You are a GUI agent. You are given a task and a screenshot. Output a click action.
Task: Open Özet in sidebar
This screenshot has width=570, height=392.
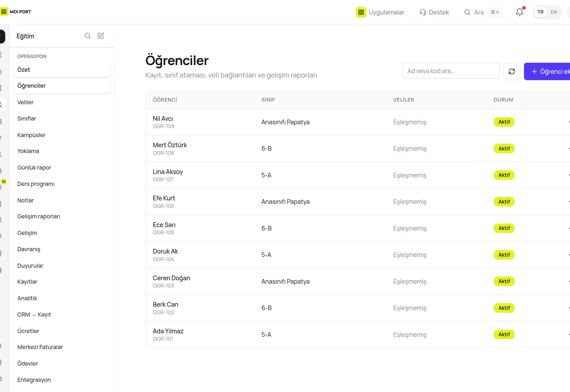tap(62, 70)
